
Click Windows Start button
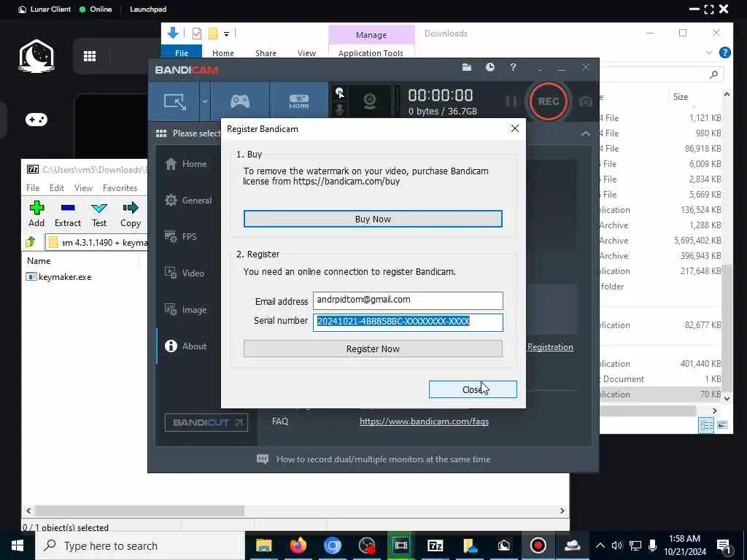18,545
